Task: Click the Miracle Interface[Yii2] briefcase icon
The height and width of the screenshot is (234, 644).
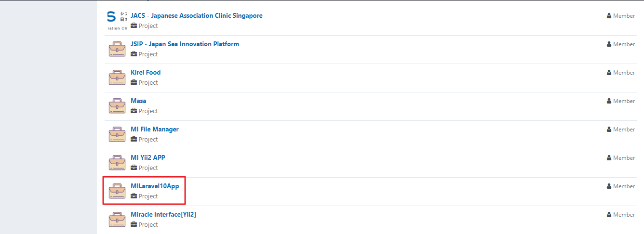Action: [x=117, y=220]
